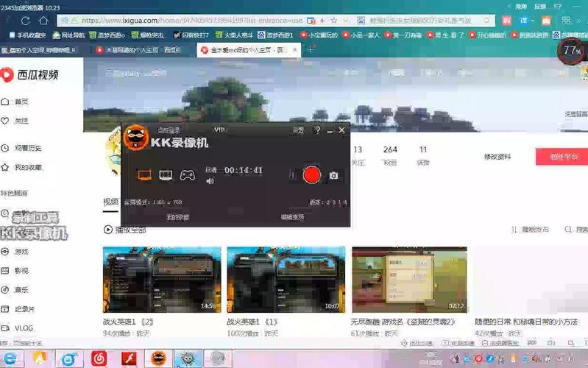The width and height of the screenshot is (588, 368).
Task: Select 视频 tab on profile
Action: 110,202
